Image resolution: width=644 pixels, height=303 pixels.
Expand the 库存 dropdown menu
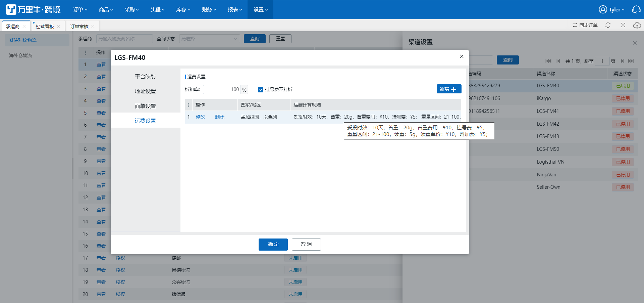pyautogui.click(x=183, y=9)
